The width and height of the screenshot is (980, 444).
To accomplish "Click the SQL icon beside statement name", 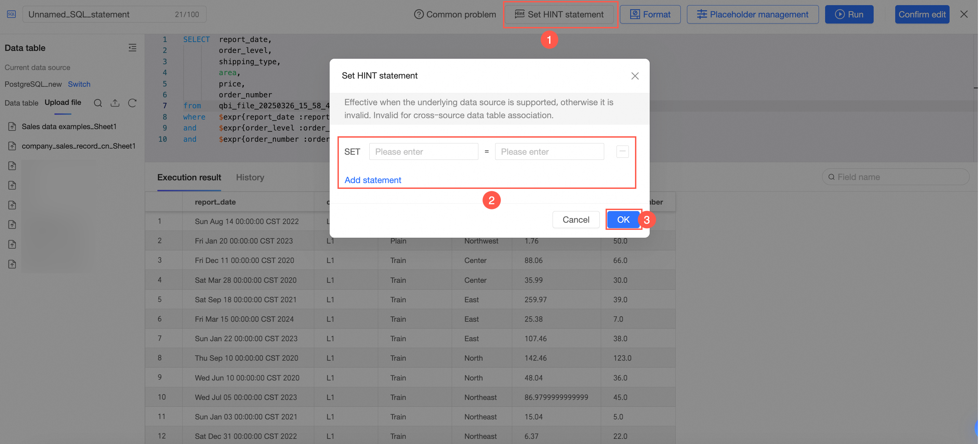I will click(11, 14).
